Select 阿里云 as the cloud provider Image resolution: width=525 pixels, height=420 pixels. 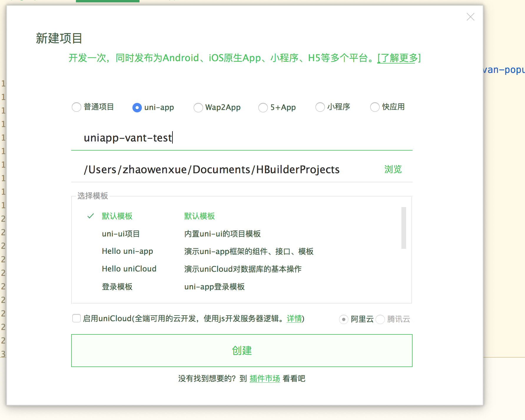pyautogui.click(x=343, y=319)
